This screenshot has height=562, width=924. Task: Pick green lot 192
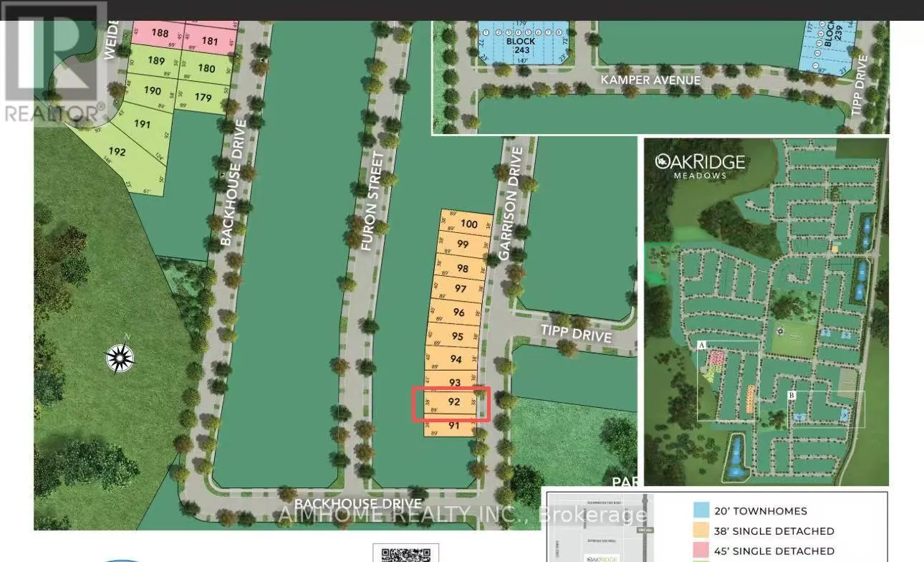(x=117, y=152)
